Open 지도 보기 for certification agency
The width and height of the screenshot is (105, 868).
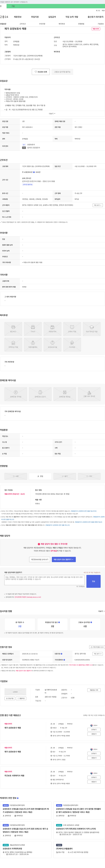pyautogui.click(x=98, y=654)
